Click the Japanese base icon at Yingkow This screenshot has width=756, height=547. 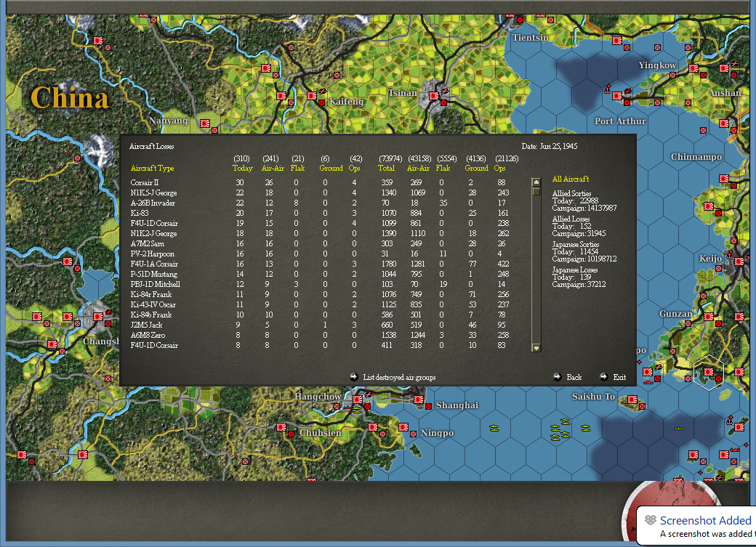click(x=693, y=68)
